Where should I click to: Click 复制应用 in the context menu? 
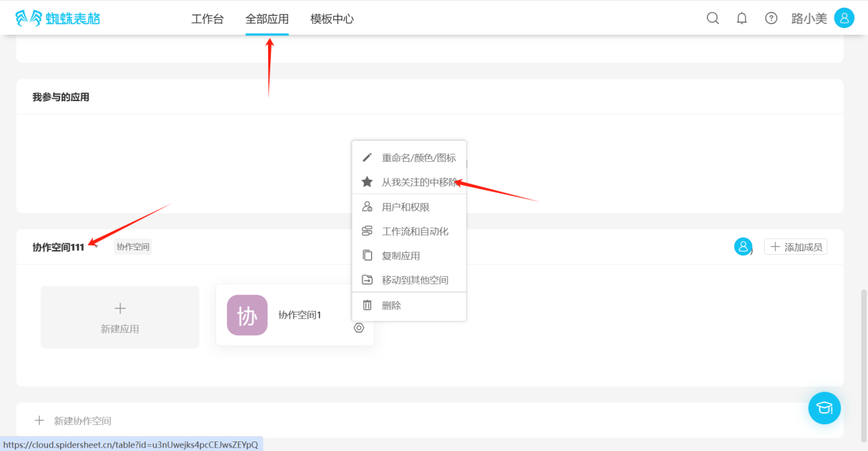pos(401,256)
